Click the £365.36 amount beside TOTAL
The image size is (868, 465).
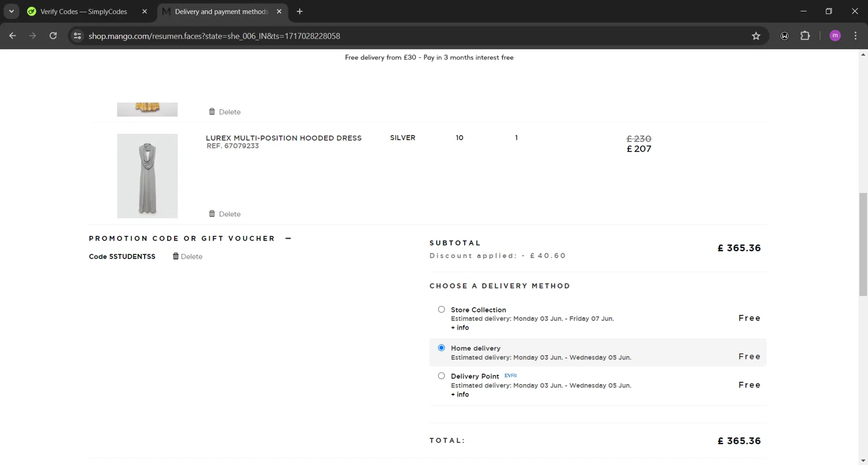739,441
